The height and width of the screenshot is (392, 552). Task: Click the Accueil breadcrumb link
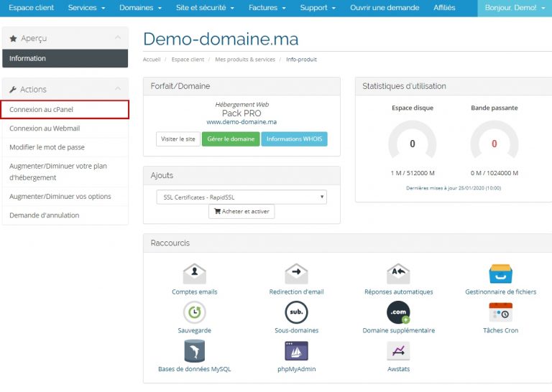(152, 60)
